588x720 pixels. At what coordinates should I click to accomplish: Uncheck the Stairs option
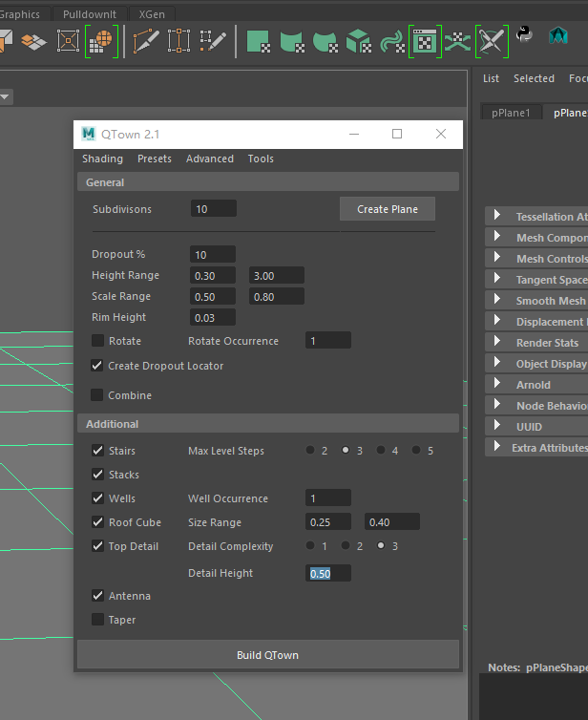pyautogui.click(x=97, y=450)
